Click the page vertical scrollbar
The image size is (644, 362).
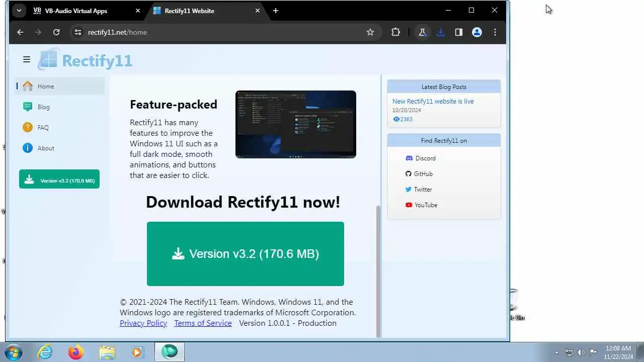tap(378, 271)
